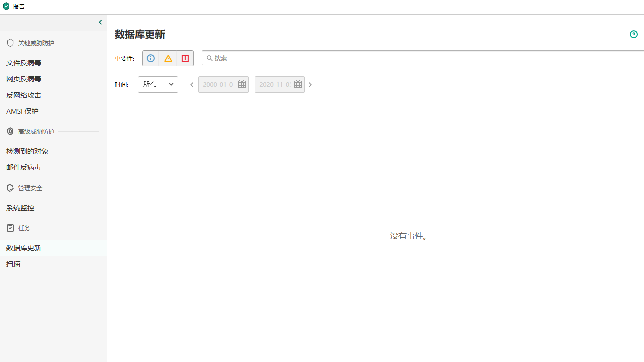Click the 管理安全 section icon
The image size is (644, 362).
tap(10, 188)
